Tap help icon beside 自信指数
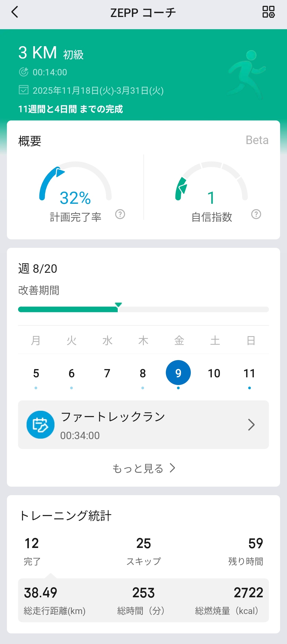 coord(256,214)
